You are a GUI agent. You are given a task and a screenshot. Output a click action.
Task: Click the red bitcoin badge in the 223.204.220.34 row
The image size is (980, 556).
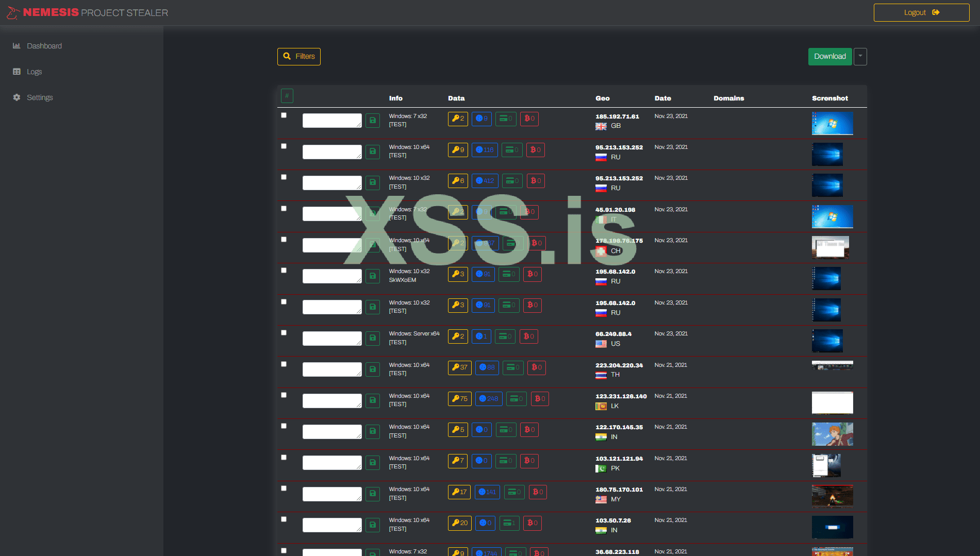[537, 367]
